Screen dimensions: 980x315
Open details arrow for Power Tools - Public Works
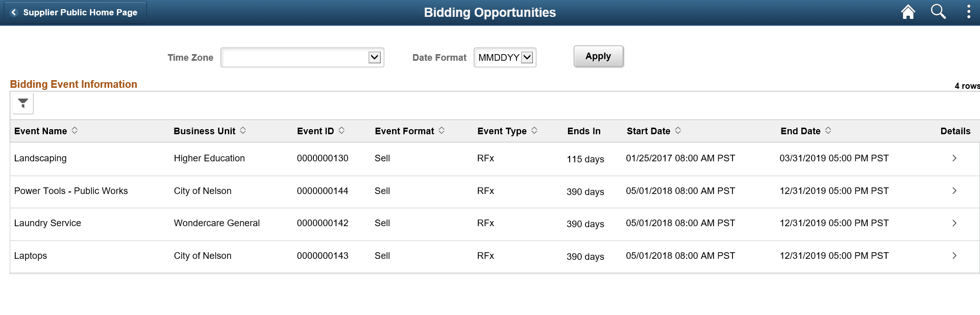[954, 191]
